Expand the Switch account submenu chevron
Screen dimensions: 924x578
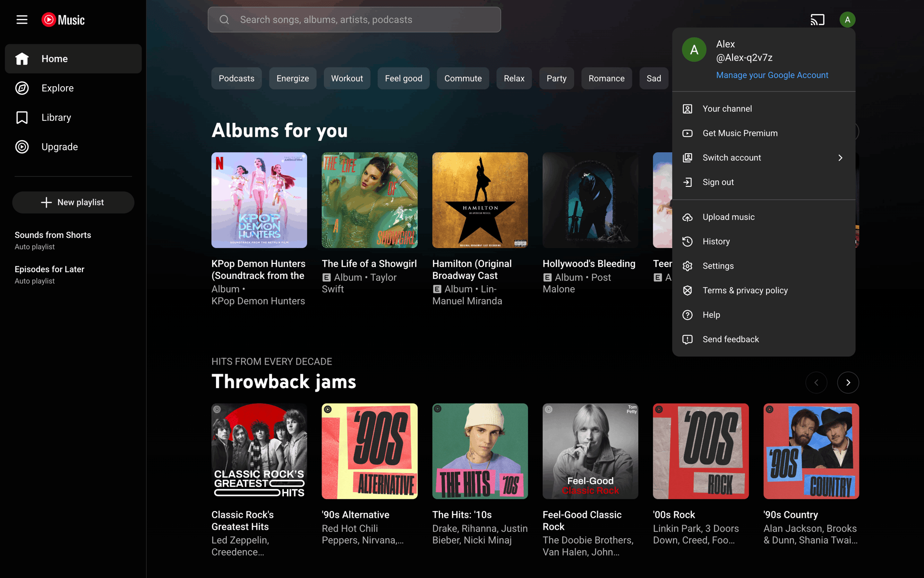click(x=840, y=158)
